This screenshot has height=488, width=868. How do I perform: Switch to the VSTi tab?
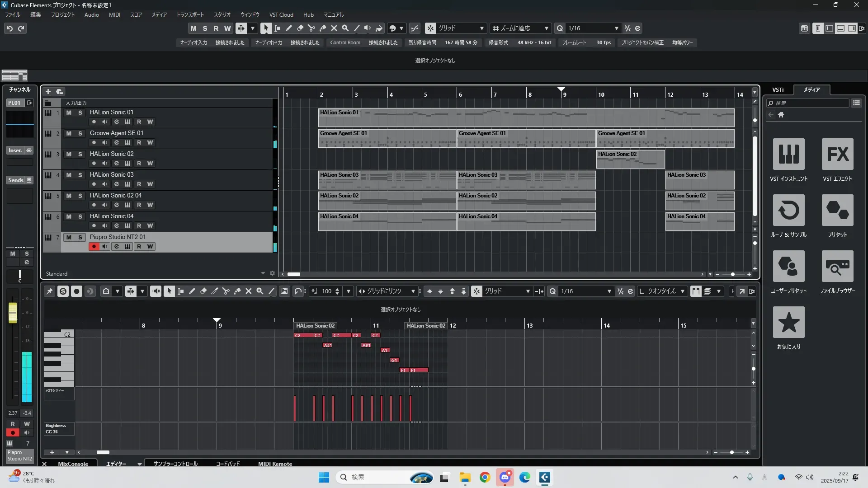click(778, 90)
